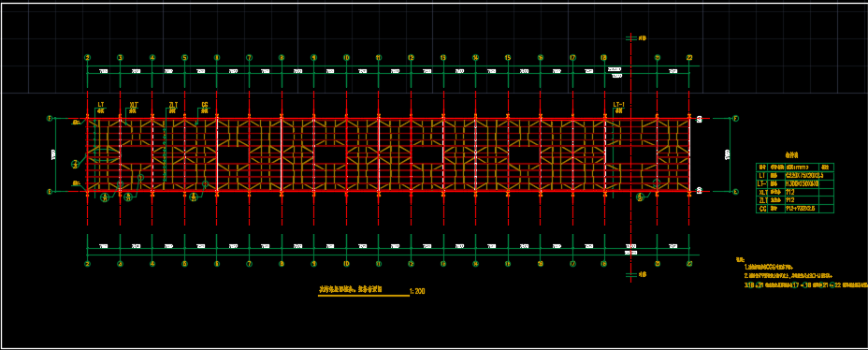Select the XLT callout label on the plan
Screen dimensions: 868x350
point(134,104)
